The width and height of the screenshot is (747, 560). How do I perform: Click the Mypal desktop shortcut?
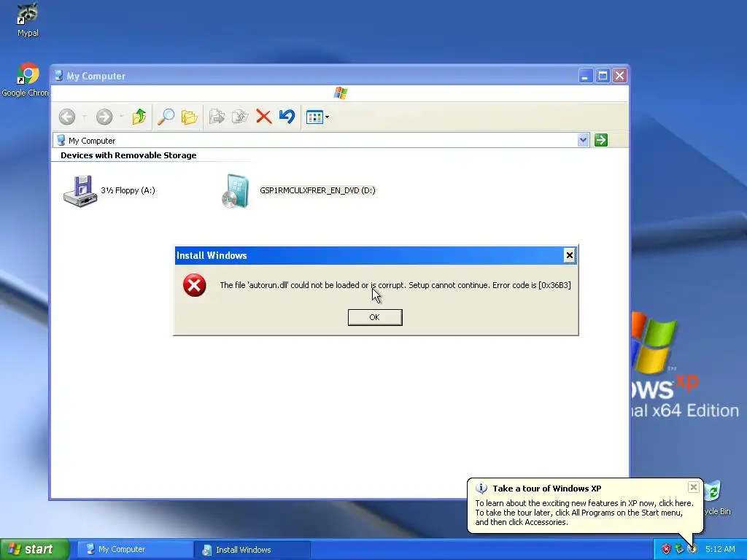tap(28, 20)
